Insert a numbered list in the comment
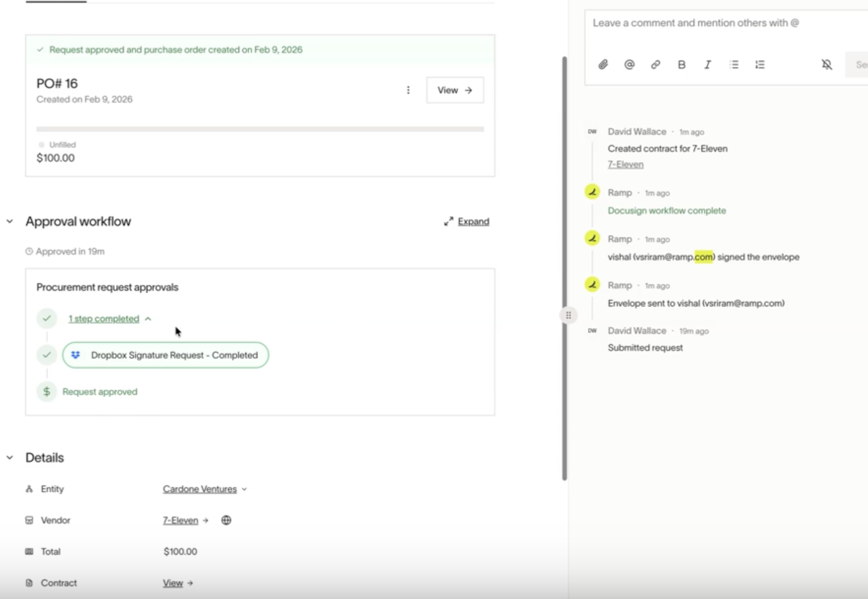 (x=760, y=64)
